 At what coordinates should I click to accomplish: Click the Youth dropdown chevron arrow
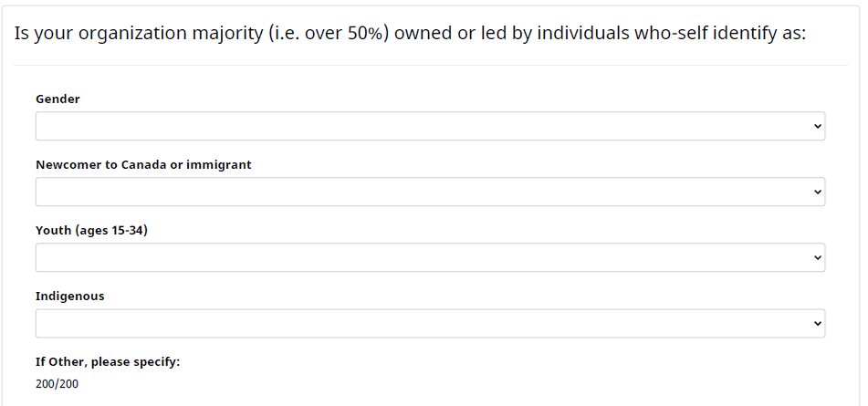point(818,258)
